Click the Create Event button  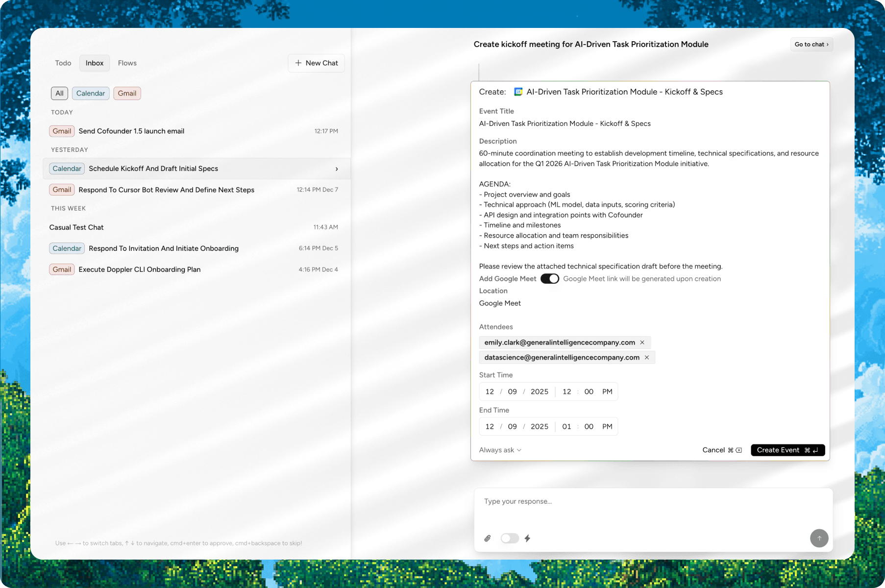point(787,450)
